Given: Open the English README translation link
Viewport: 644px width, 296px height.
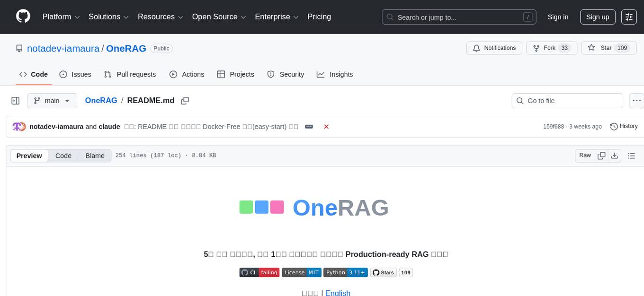Looking at the screenshot, I should pyautogui.click(x=338, y=293).
